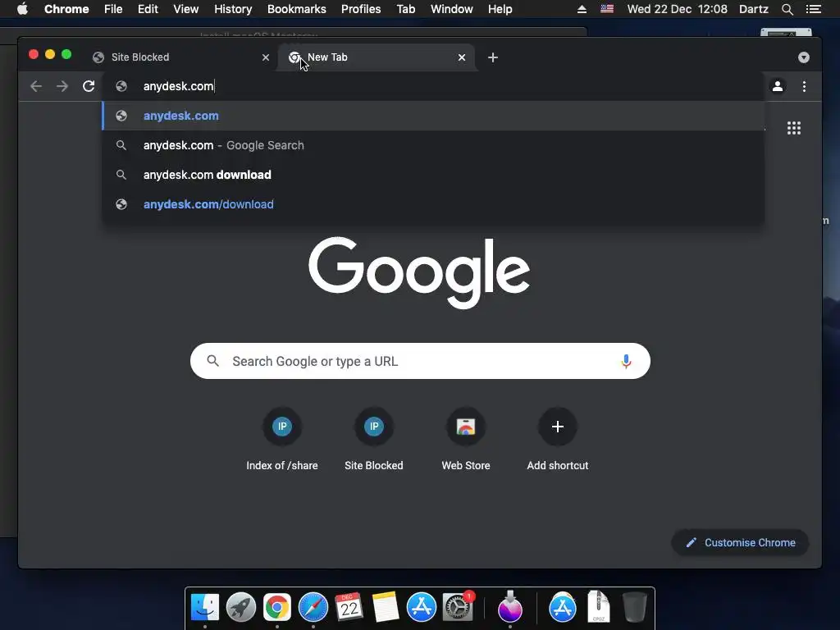Screen dimensions: 840x630
Task: Open the Apple menu
Action: [x=22, y=9]
